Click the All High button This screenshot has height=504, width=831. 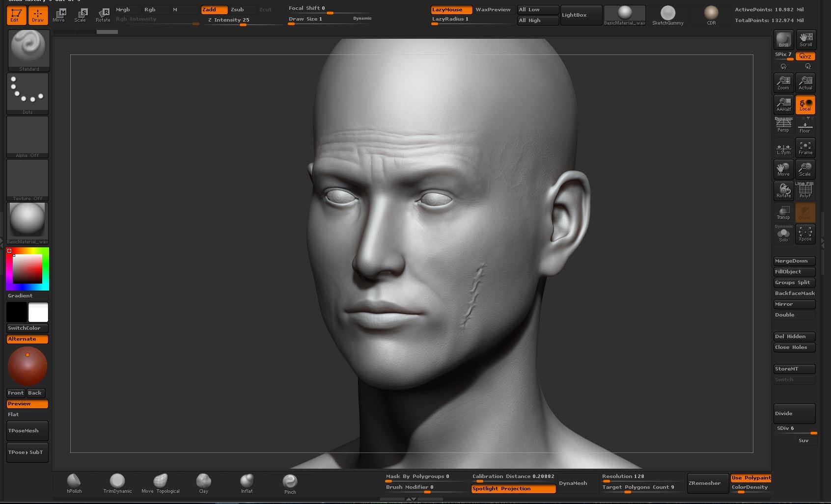pos(538,21)
